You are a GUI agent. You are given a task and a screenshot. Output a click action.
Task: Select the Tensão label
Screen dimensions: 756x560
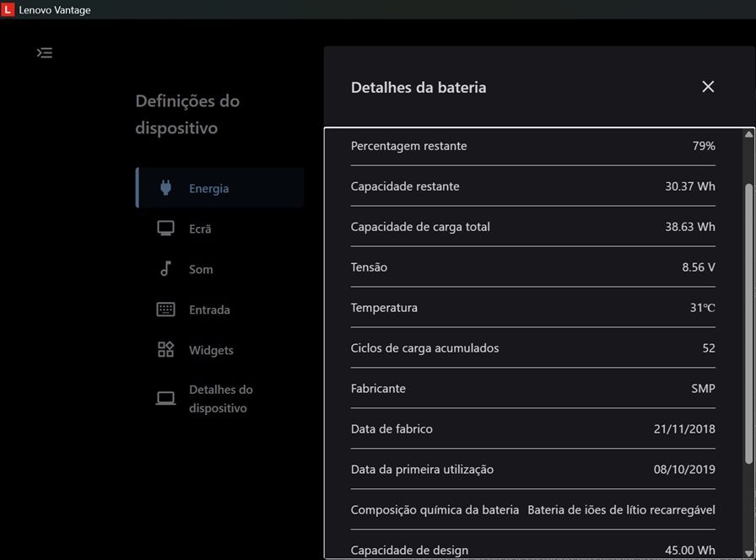369,267
